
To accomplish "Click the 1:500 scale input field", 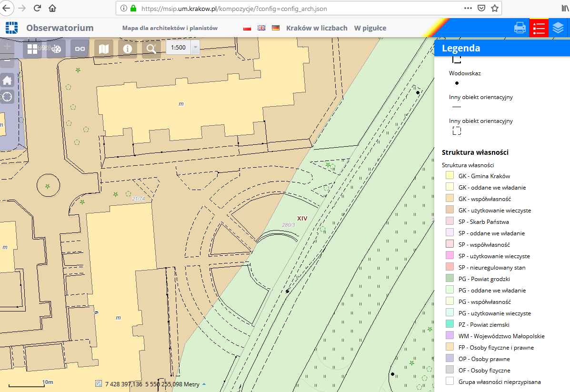I will pos(179,47).
